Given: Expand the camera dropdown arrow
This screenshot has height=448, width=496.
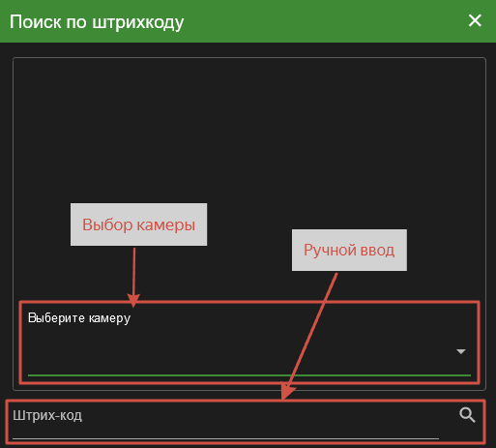Looking at the screenshot, I should (x=461, y=351).
